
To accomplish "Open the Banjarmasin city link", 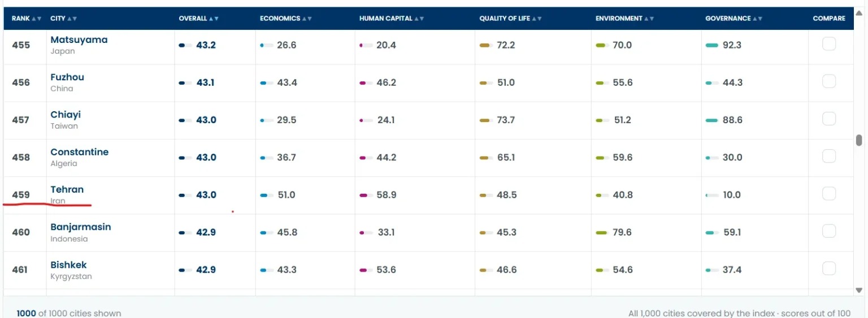I will (x=81, y=227).
